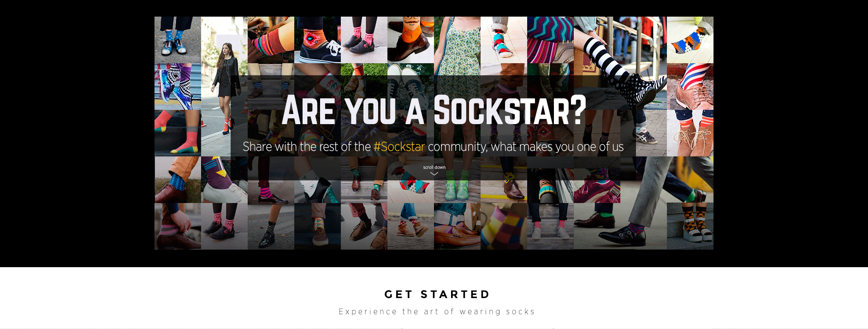The width and height of the screenshot is (868, 329).
Task: Select the brown lace-up boots photo
Action: tap(690, 133)
